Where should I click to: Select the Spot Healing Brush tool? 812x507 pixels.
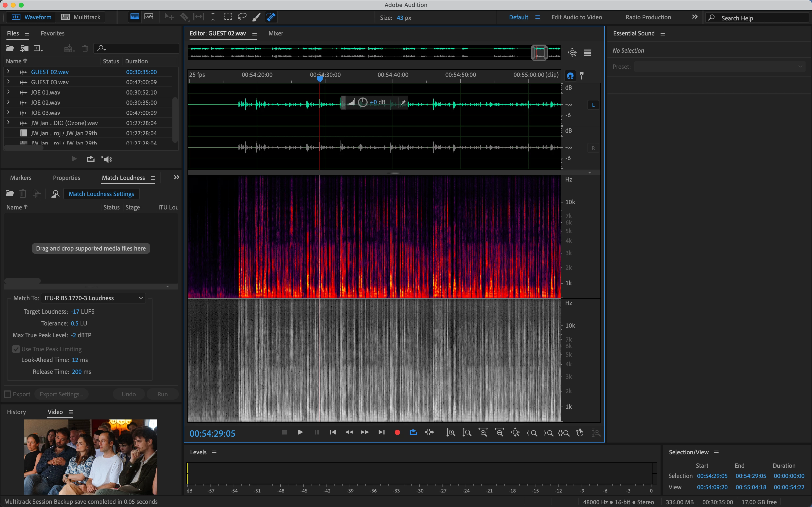[271, 17]
